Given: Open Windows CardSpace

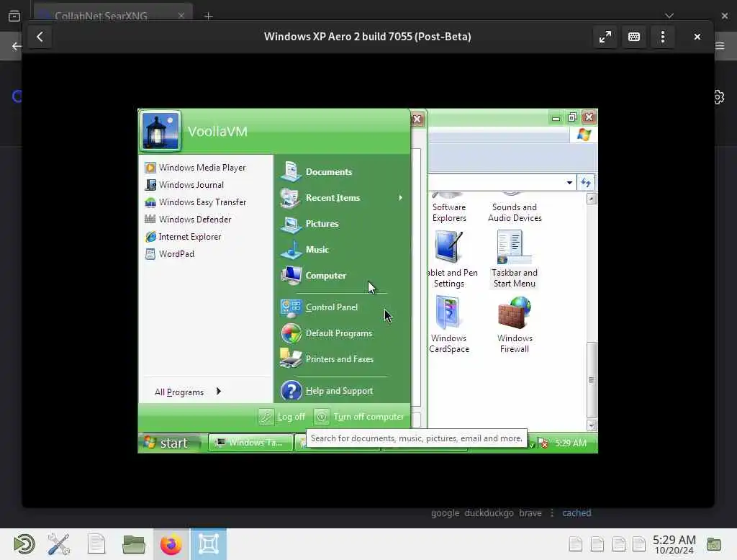Looking at the screenshot, I should coord(449,325).
